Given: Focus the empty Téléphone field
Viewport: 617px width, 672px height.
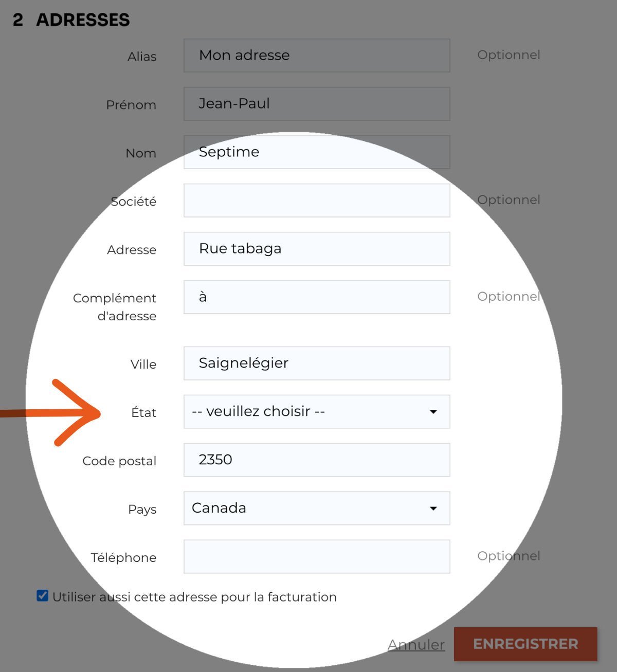Looking at the screenshot, I should pyautogui.click(x=317, y=556).
